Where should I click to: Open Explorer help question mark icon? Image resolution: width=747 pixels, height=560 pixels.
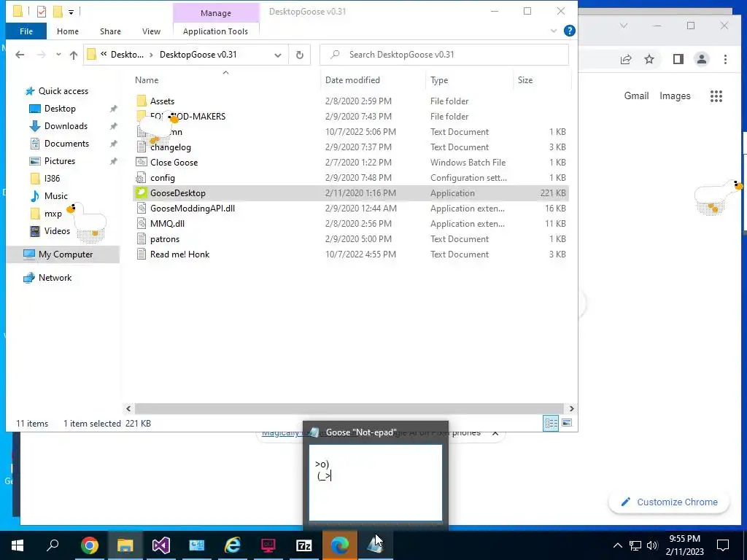[569, 31]
